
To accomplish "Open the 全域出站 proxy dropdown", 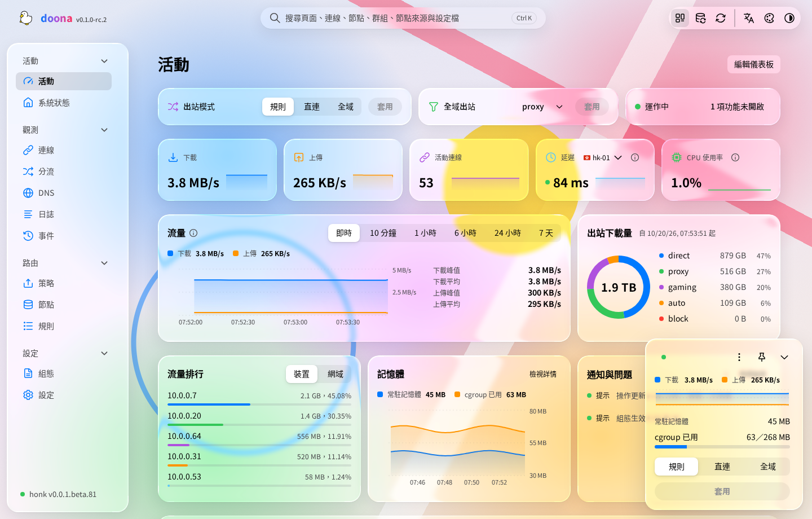I will [542, 107].
